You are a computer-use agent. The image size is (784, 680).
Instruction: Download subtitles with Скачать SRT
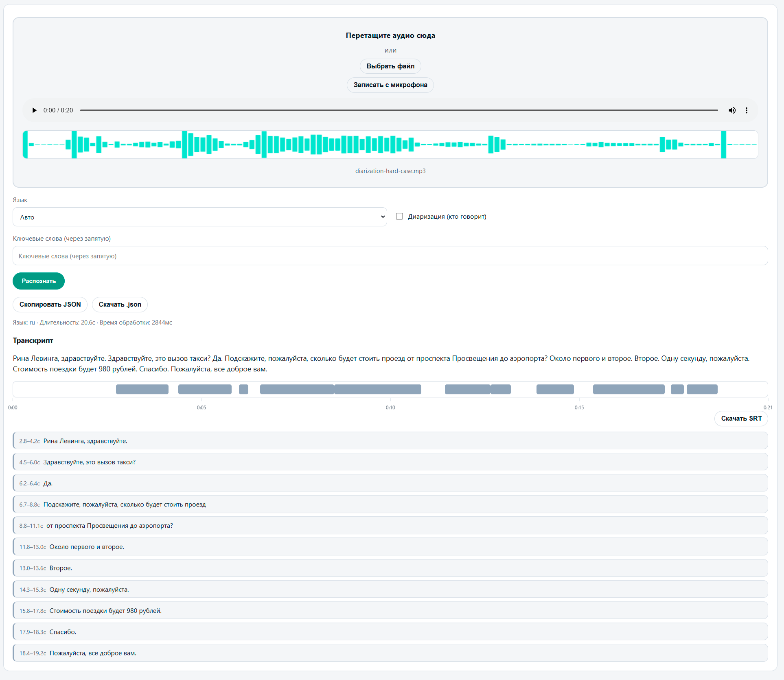(x=741, y=418)
